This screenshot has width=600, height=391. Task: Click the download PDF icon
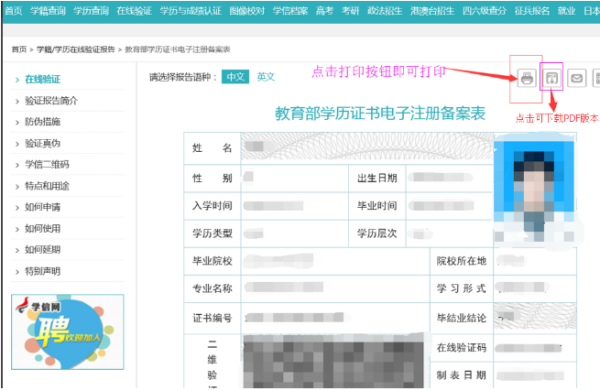click(551, 78)
